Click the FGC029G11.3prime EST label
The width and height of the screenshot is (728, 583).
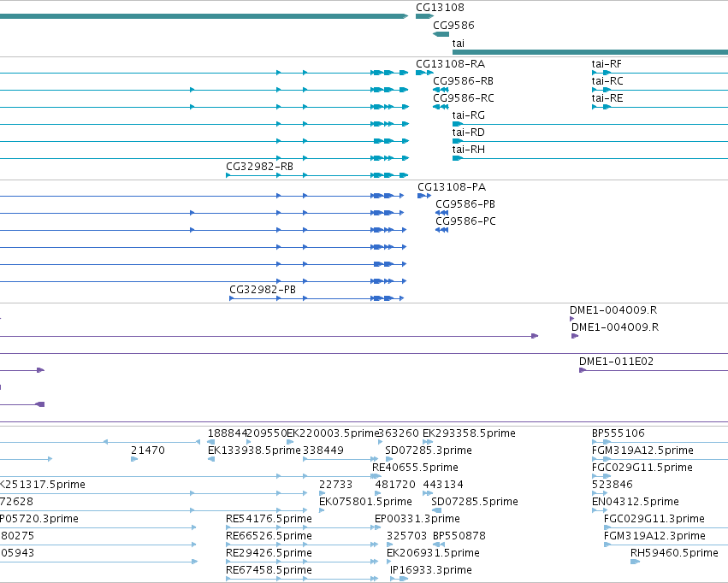(x=654, y=519)
